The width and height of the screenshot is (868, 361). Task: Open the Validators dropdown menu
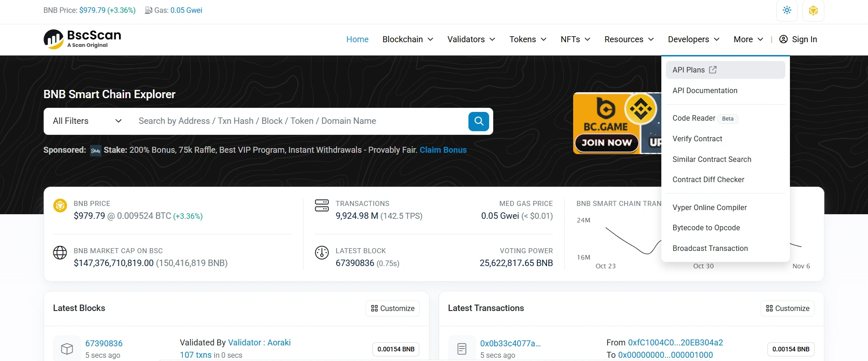[471, 39]
